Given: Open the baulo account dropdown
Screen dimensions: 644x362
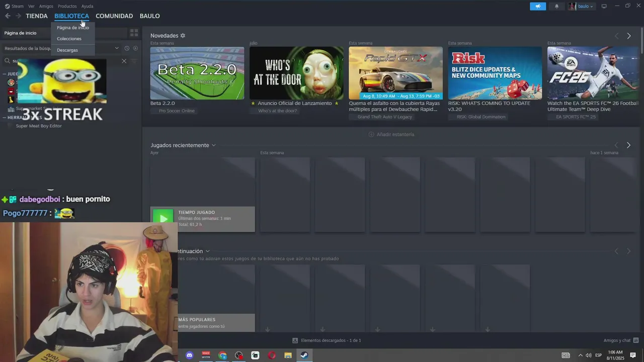Looking at the screenshot, I should (x=581, y=7).
